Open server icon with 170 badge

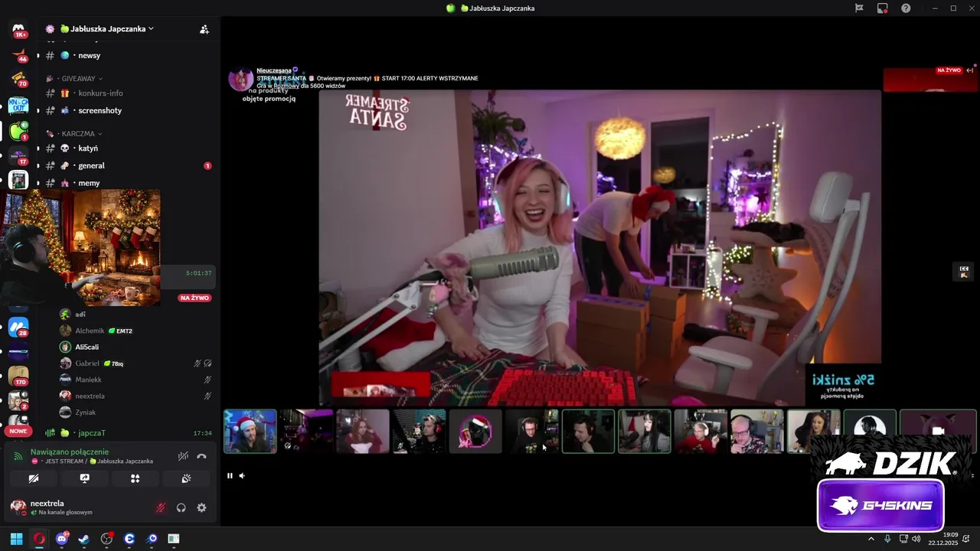coord(18,376)
